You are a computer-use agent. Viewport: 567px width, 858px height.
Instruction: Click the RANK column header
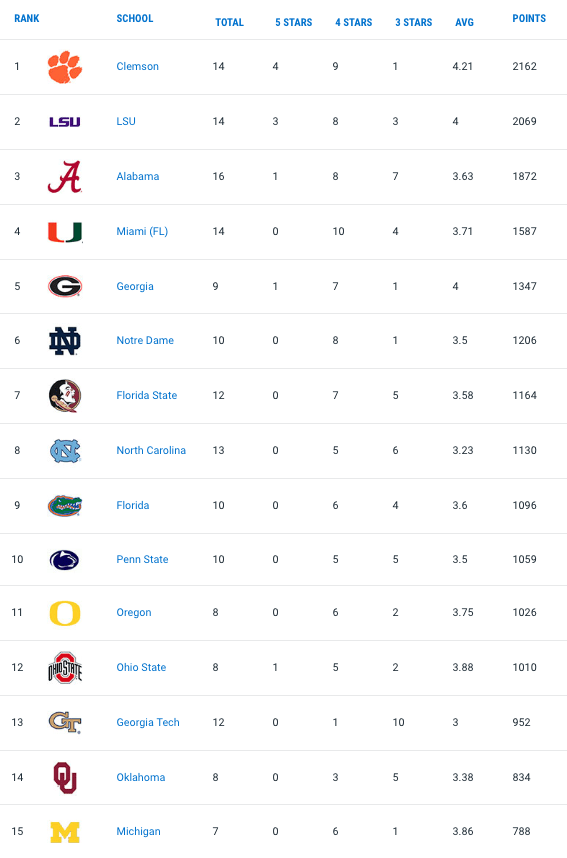click(26, 19)
